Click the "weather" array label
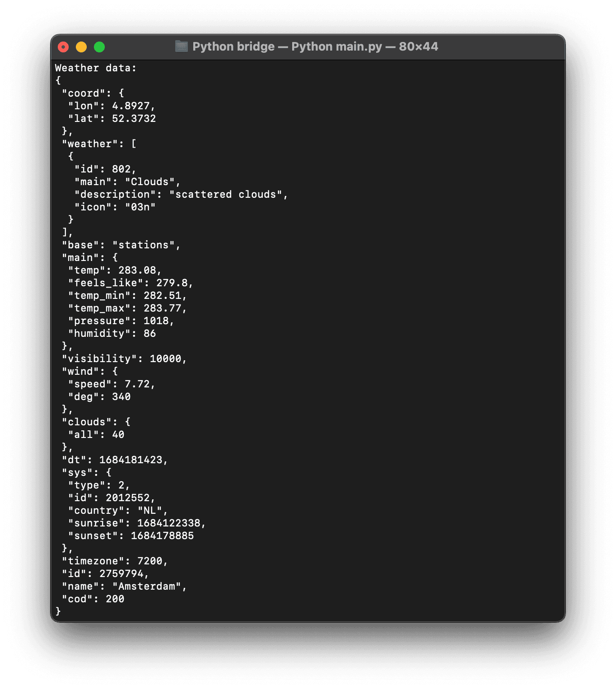 [x=92, y=143]
